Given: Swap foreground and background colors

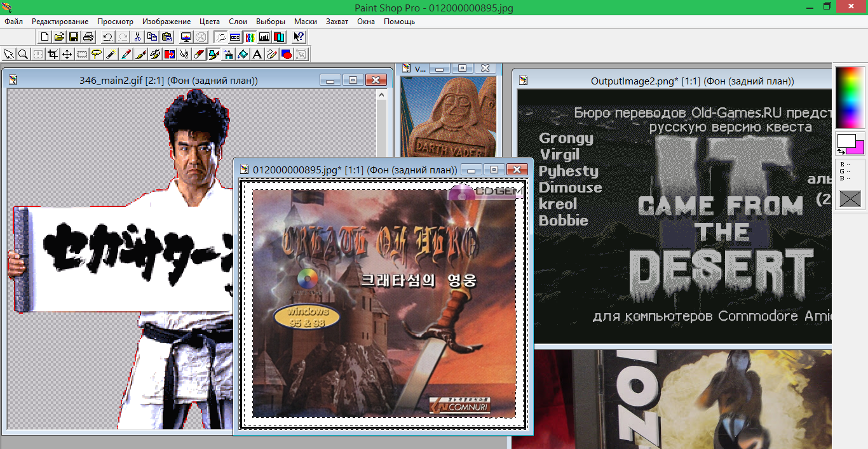Looking at the screenshot, I should tap(841, 151).
